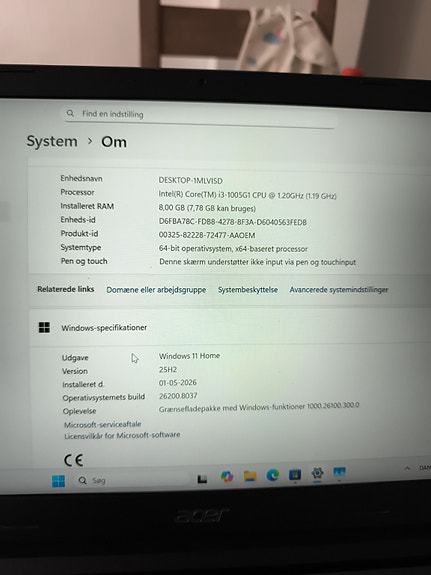Open Microsoft Store from the taskbar
This screenshot has height=575, width=431.
pyautogui.click(x=295, y=474)
